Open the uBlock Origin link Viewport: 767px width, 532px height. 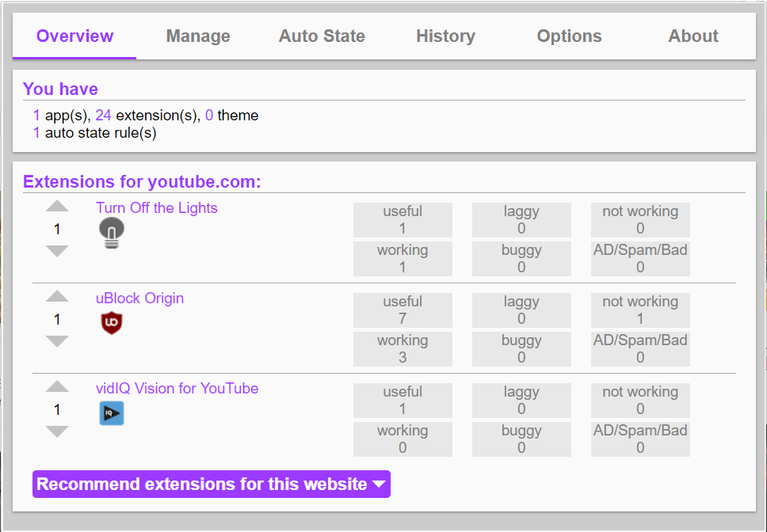(x=140, y=298)
